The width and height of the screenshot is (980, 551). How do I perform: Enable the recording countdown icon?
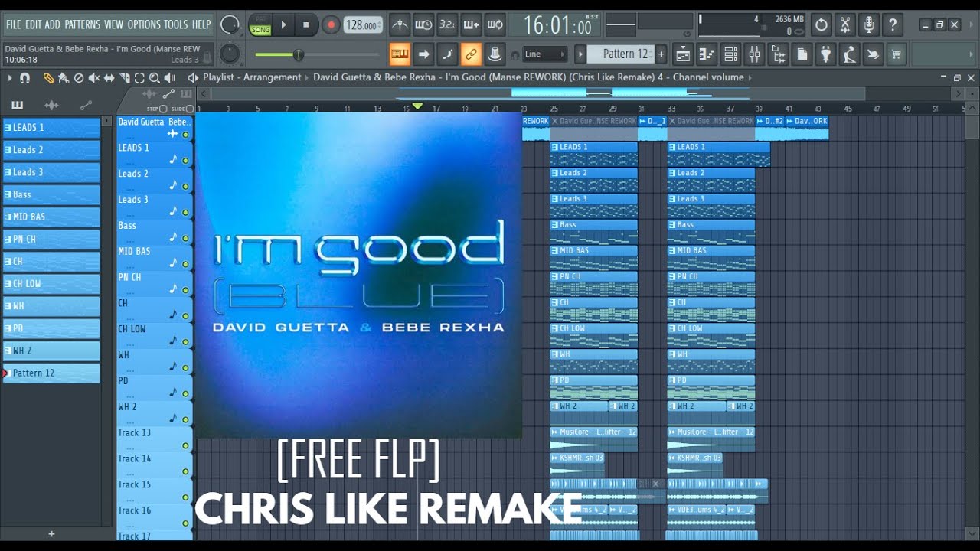[x=447, y=25]
